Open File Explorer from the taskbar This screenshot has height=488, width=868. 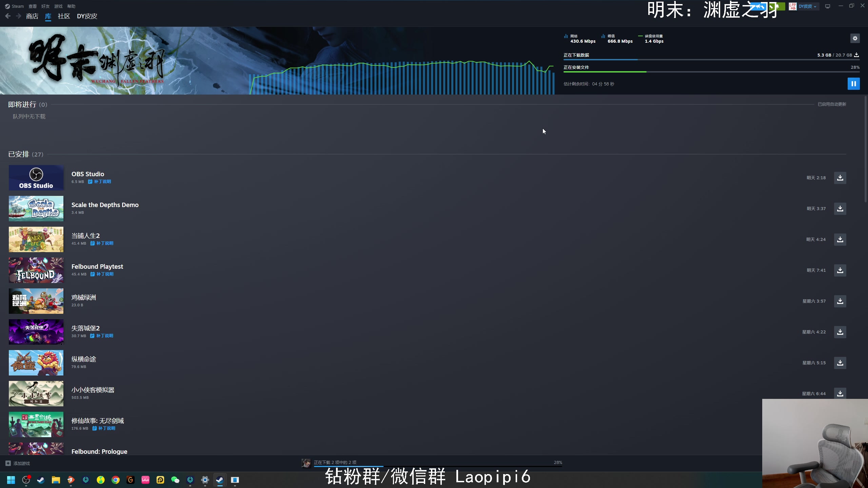click(56, 480)
